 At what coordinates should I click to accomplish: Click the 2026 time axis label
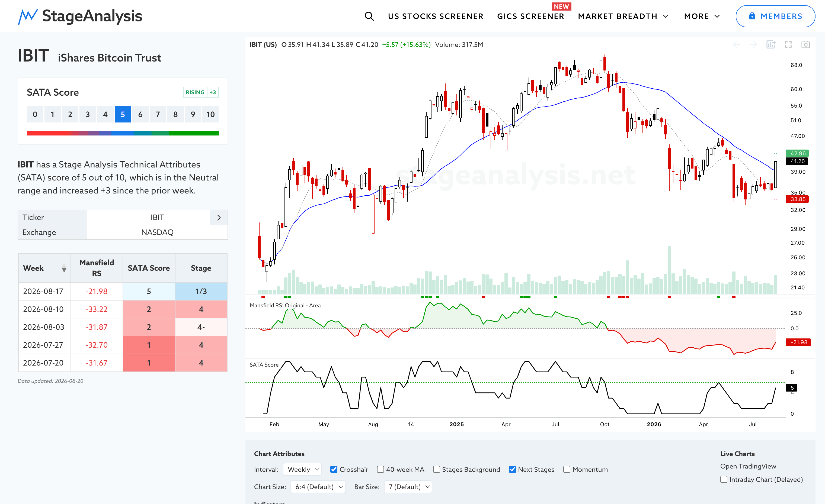pos(654,424)
